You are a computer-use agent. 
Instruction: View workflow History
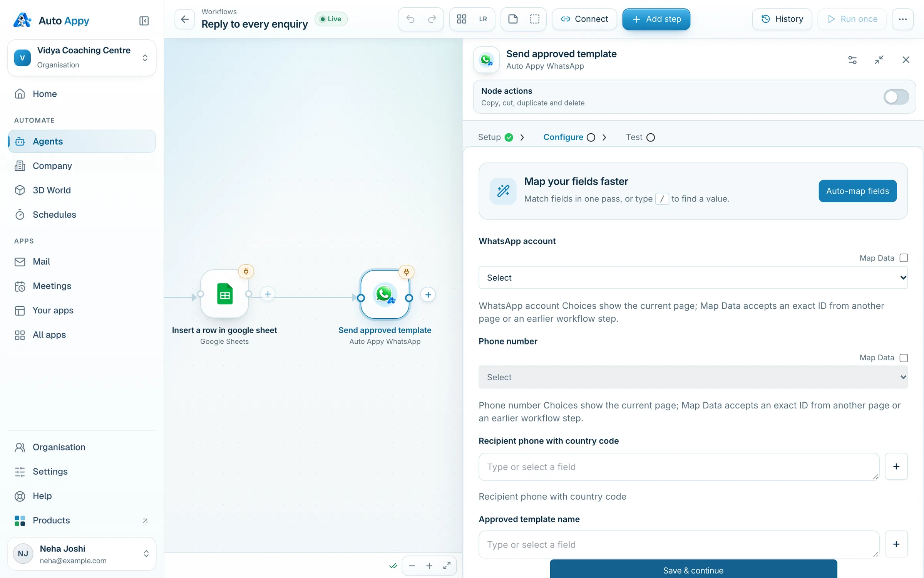[782, 19]
